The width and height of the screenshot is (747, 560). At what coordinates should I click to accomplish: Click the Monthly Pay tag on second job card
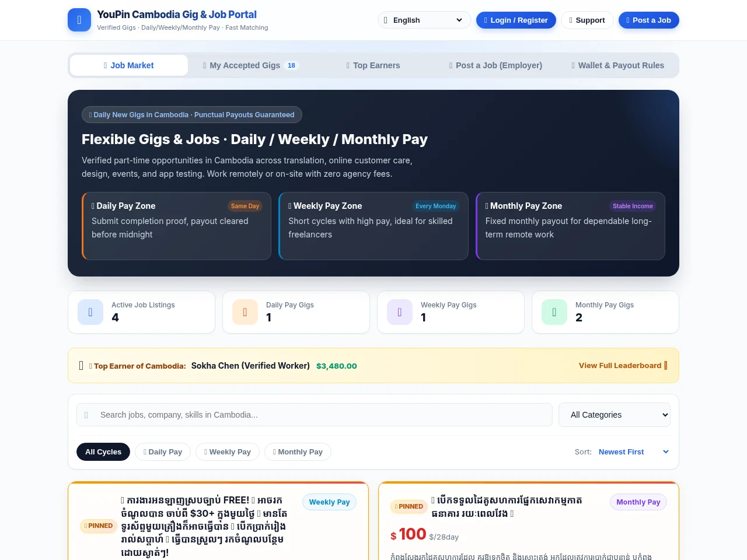[638, 502]
